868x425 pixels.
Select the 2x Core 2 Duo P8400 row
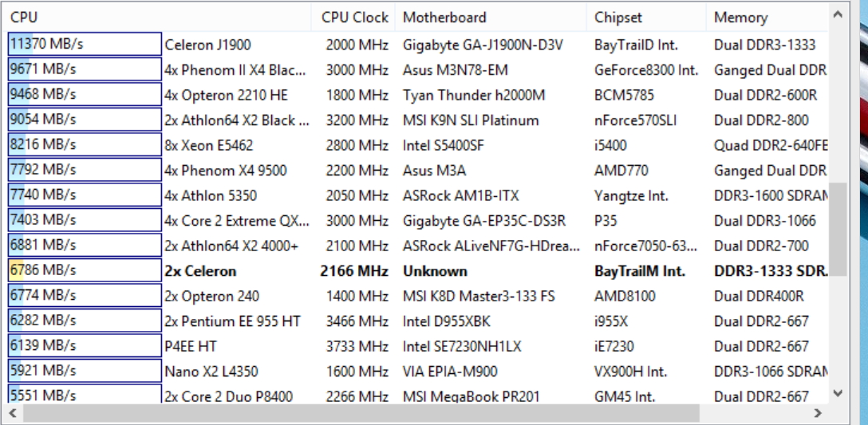418,395
